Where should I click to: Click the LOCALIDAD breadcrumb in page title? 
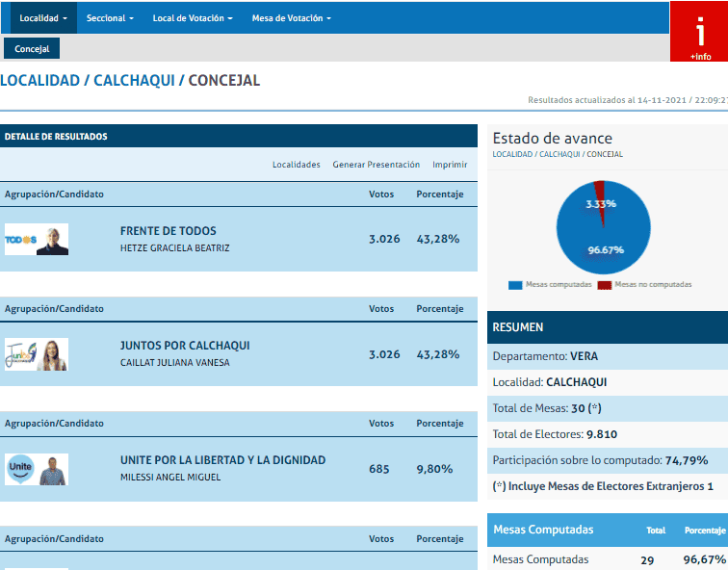click(x=39, y=81)
